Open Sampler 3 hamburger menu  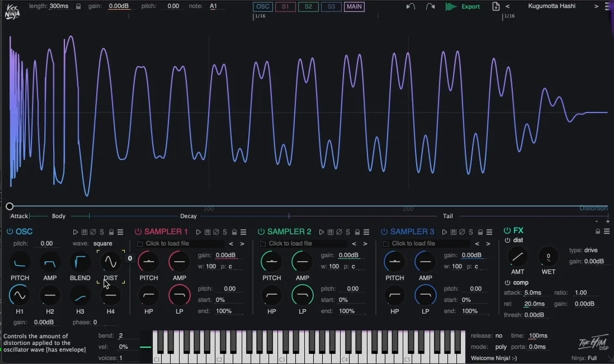coord(489,232)
